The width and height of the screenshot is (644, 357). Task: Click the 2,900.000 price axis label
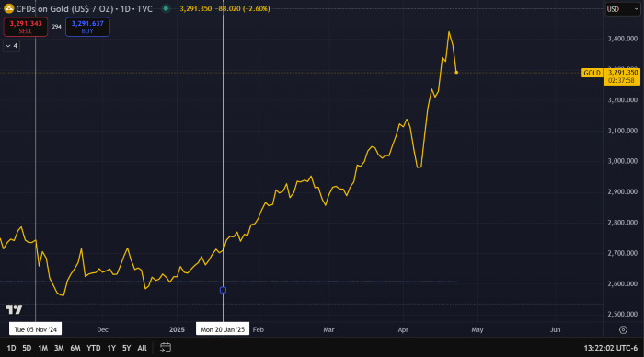click(623, 192)
